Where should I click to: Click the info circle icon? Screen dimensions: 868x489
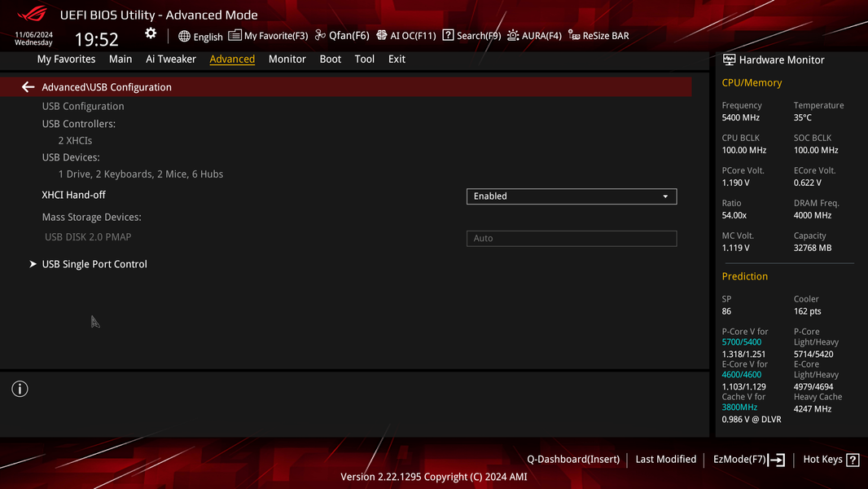click(x=20, y=389)
